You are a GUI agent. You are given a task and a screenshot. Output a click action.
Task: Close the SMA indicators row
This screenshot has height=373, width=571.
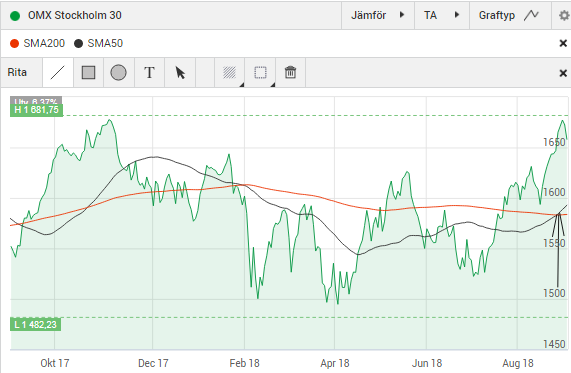tap(563, 43)
